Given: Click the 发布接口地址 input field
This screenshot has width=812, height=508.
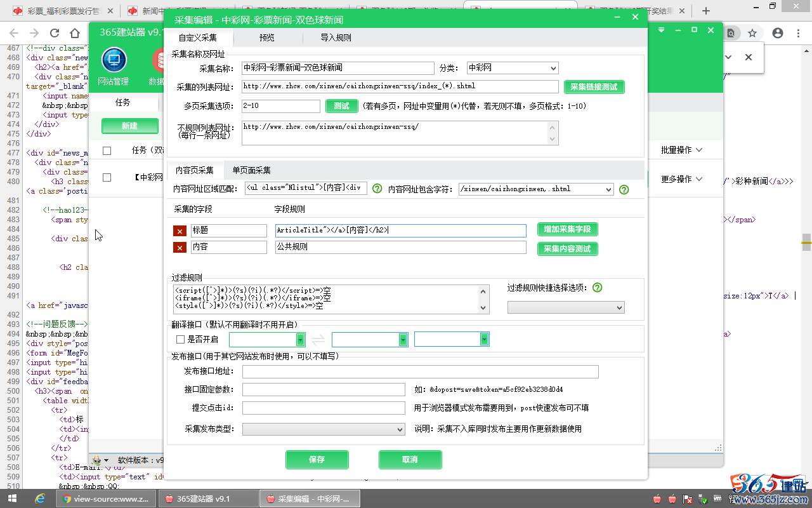Looking at the screenshot, I should pos(420,371).
